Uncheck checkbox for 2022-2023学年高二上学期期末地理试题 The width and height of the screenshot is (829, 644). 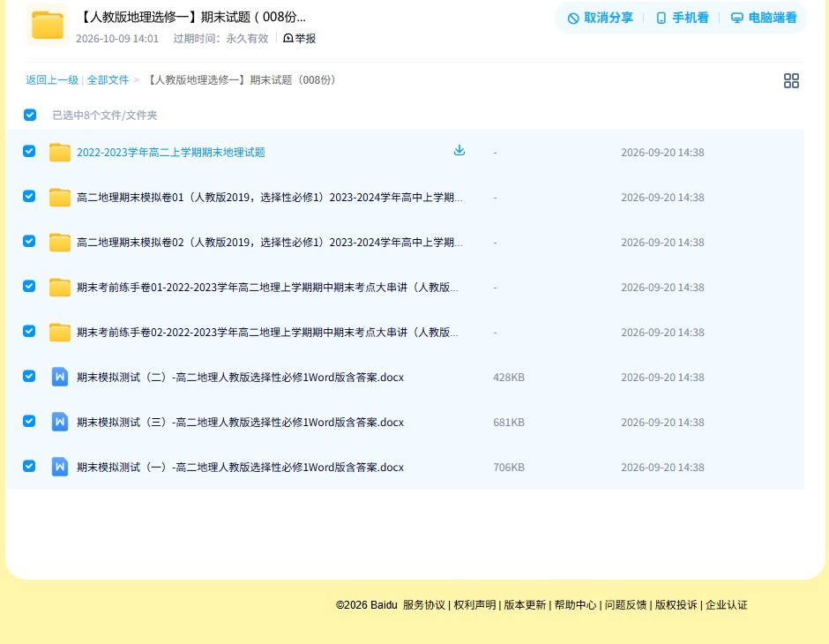[x=29, y=151]
